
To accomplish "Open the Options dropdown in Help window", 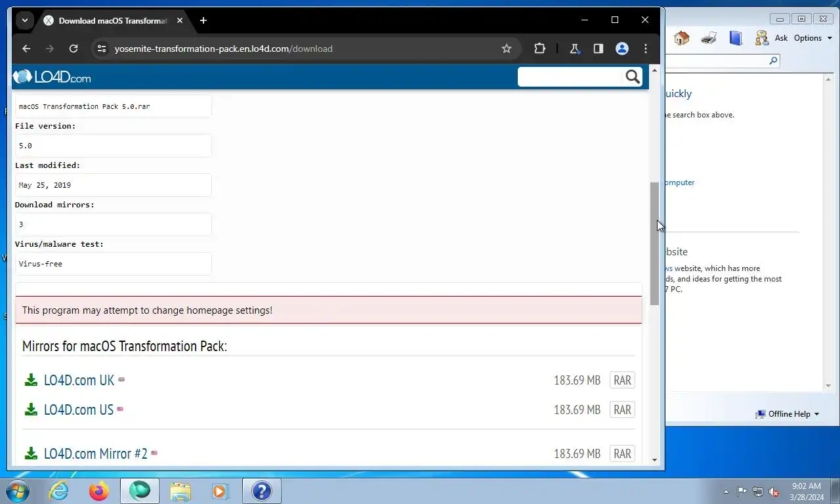I will pyautogui.click(x=813, y=38).
